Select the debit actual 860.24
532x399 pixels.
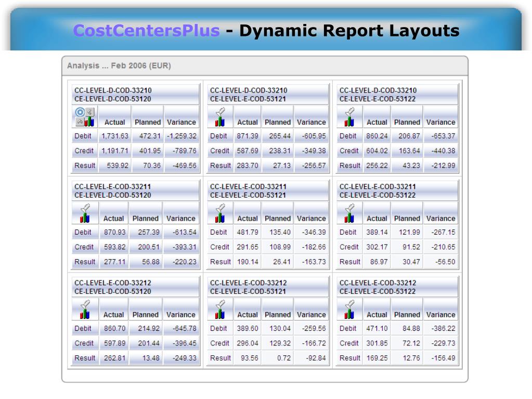pos(377,136)
